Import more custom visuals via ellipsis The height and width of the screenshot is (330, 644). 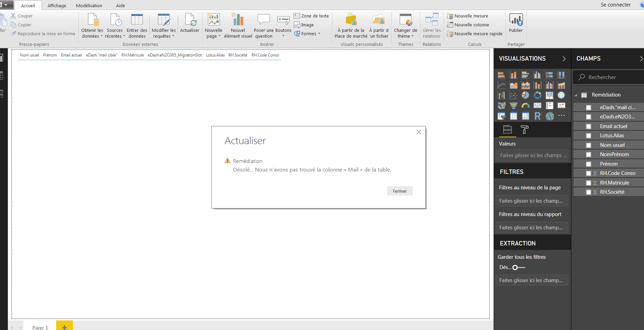561,116
